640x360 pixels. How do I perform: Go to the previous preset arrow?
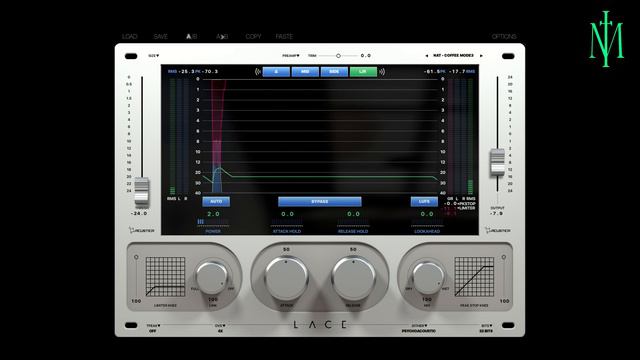pyautogui.click(x=427, y=56)
